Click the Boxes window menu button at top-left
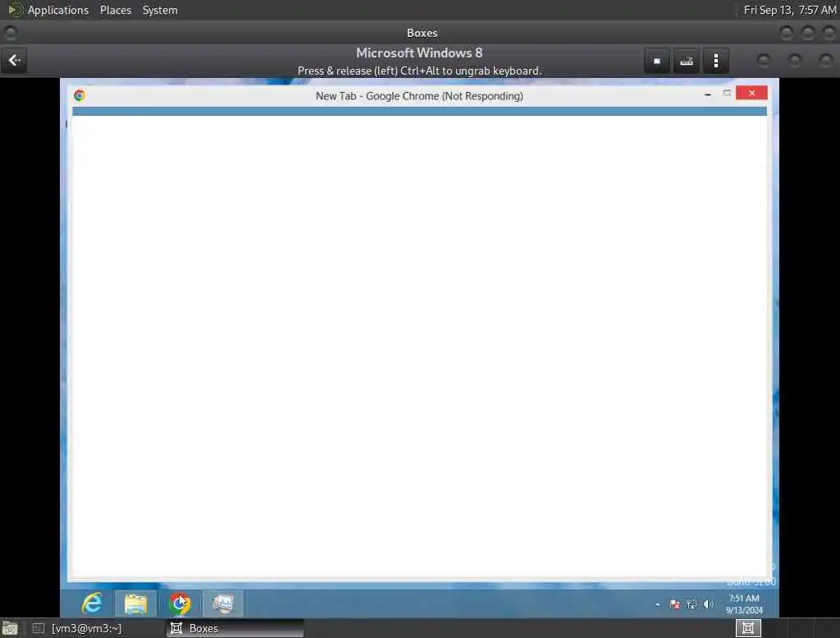This screenshot has width=840, height=638. point(10,34)
